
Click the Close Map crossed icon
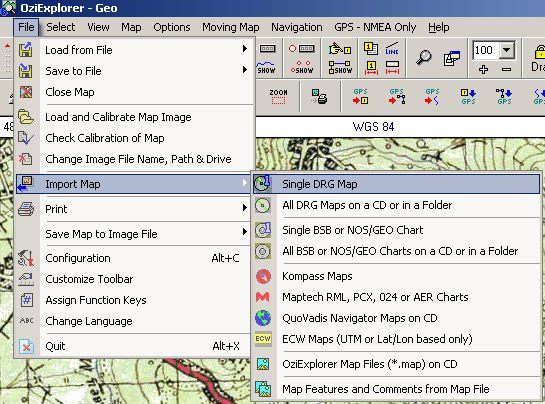coord(26,92)
